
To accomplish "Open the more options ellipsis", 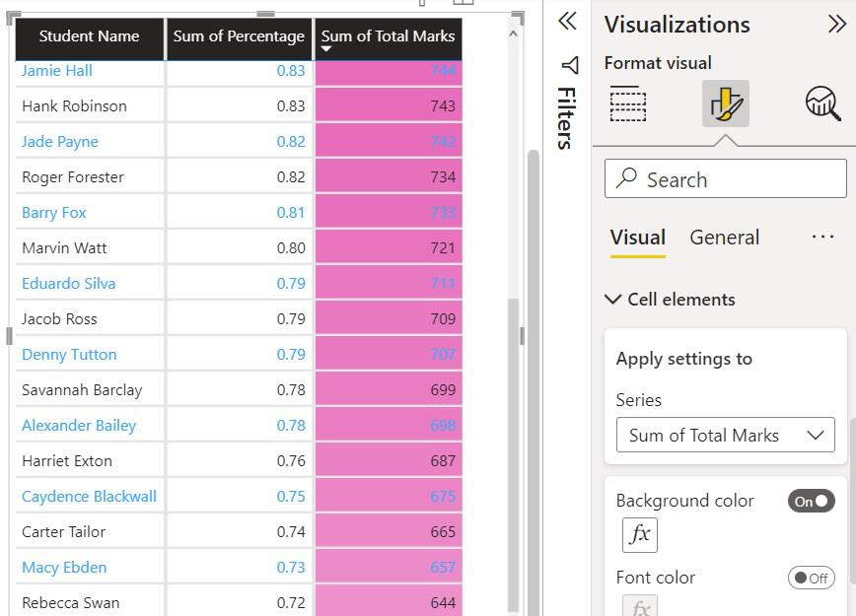I will (x=822, y=238).
